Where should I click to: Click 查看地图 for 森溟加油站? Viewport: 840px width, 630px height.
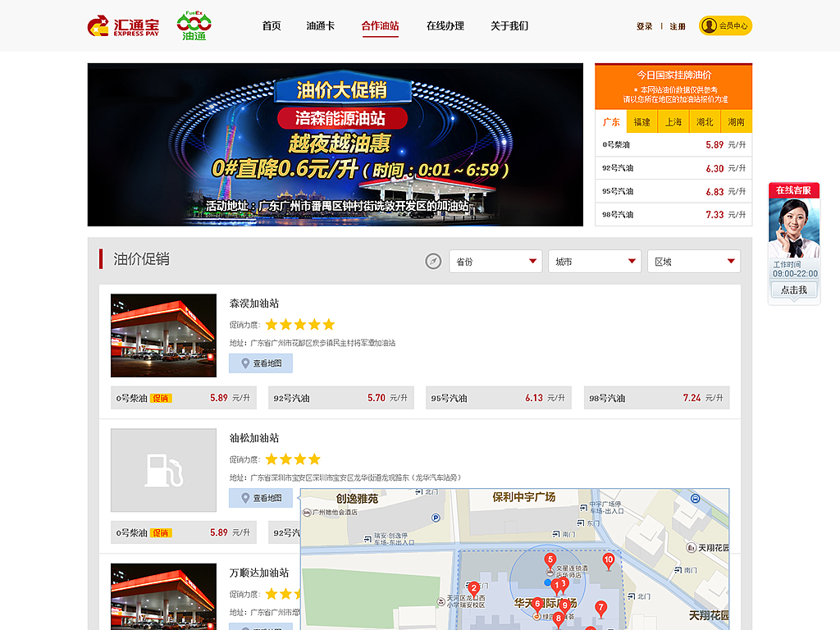(261, 363)
